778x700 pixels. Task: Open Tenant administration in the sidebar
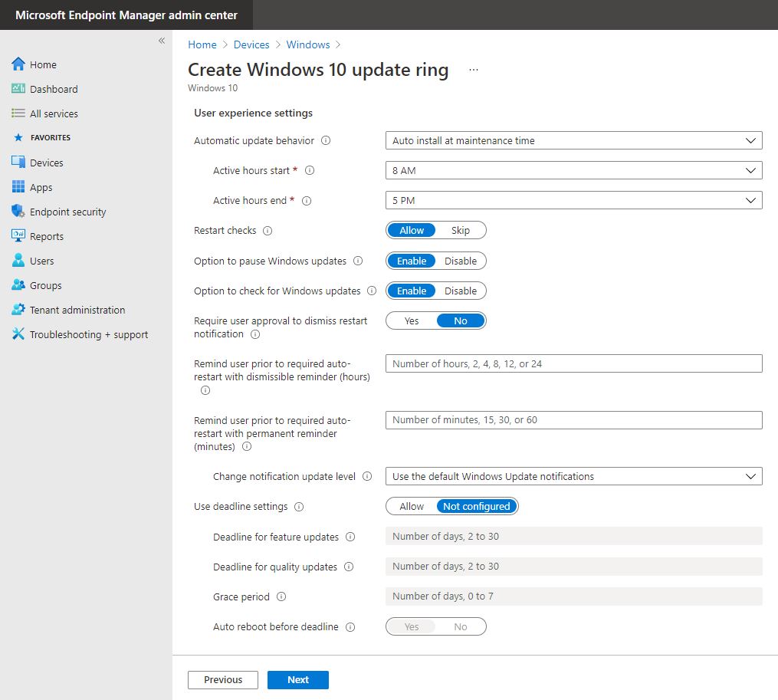(77, 310)
